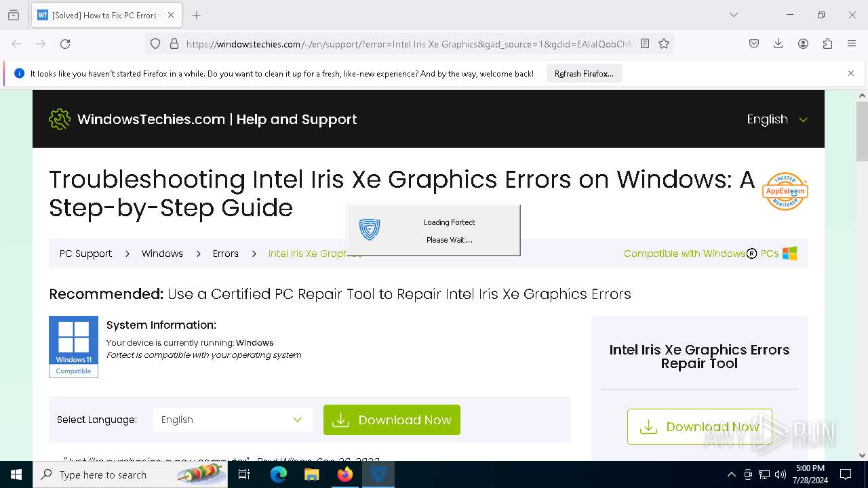Open the Firefox application menu

(x=852, y=43)
